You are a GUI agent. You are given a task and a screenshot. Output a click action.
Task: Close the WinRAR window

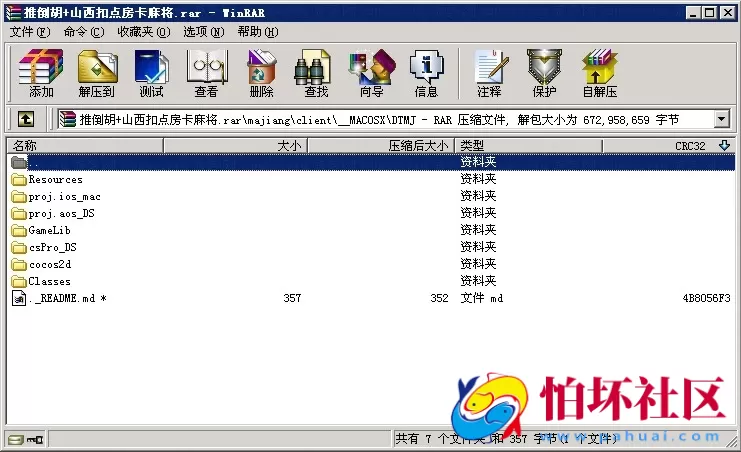[727, 13]
